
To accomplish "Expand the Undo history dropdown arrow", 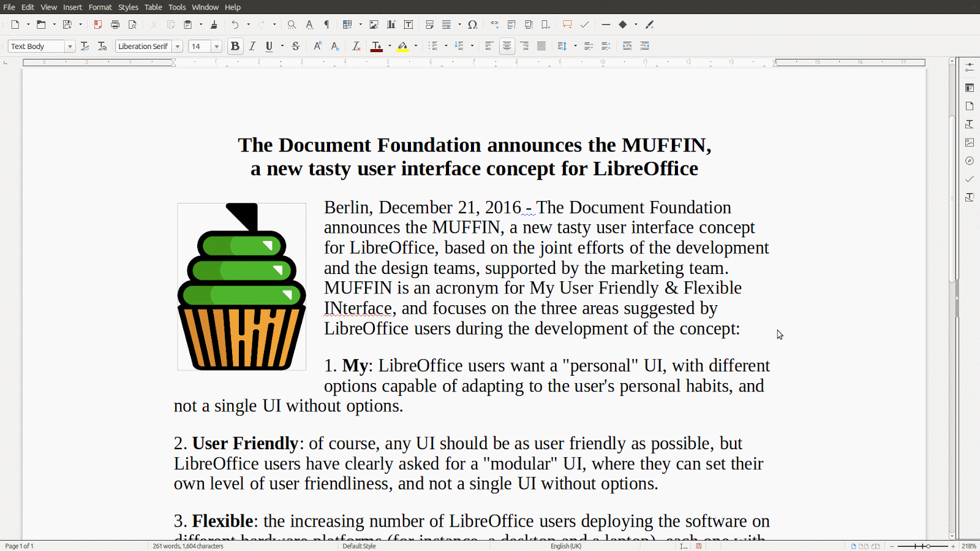I will tap(248, 25).
